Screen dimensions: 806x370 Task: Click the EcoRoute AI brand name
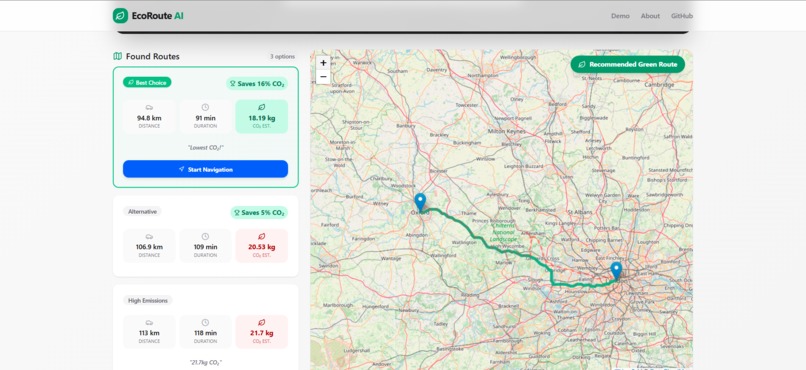click(x=157, y=16)
